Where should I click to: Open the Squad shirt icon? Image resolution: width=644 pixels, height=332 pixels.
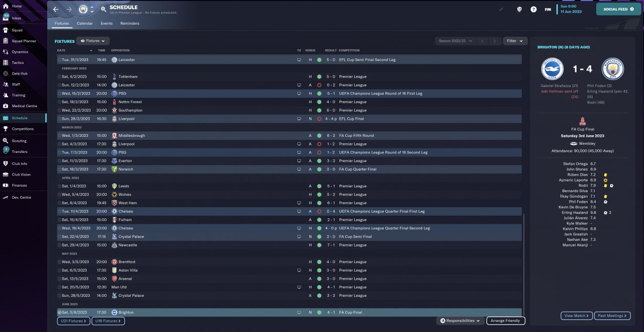[x=6, y=30]
